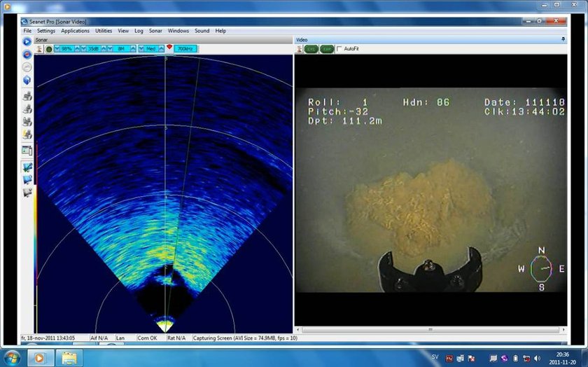This screenshot has width=588, height=367.
Task: Toggle the second green button in Video toolbar
Action: tap(327, 49)
